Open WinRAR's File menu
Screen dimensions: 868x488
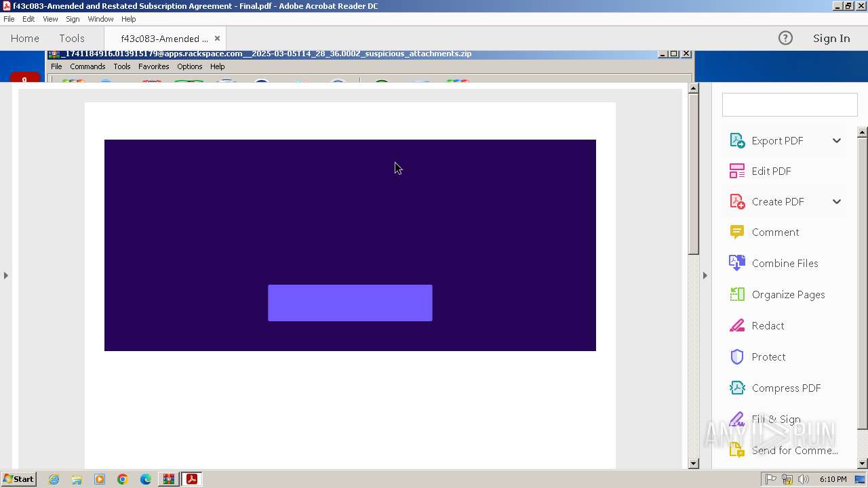(56, 66)
